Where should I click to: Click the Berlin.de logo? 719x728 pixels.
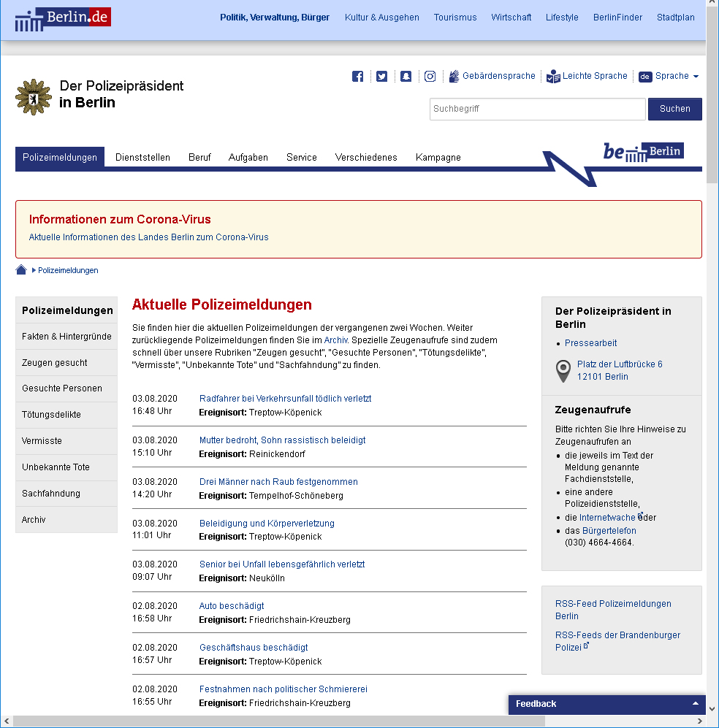coord(63,18)
